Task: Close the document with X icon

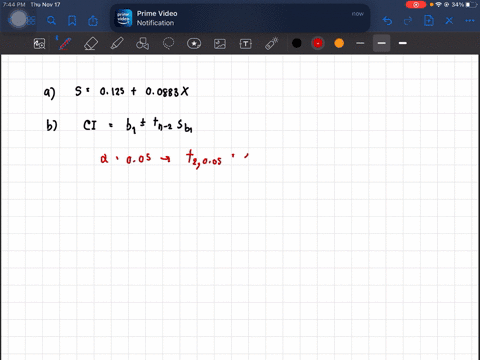Action: (x=449, y=21)
